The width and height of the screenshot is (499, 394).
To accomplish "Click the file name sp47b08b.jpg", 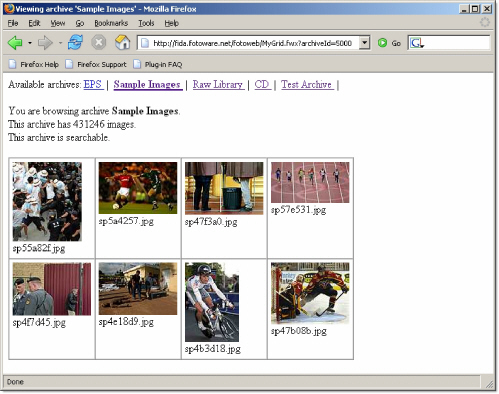I will click(x=299, y=331).
